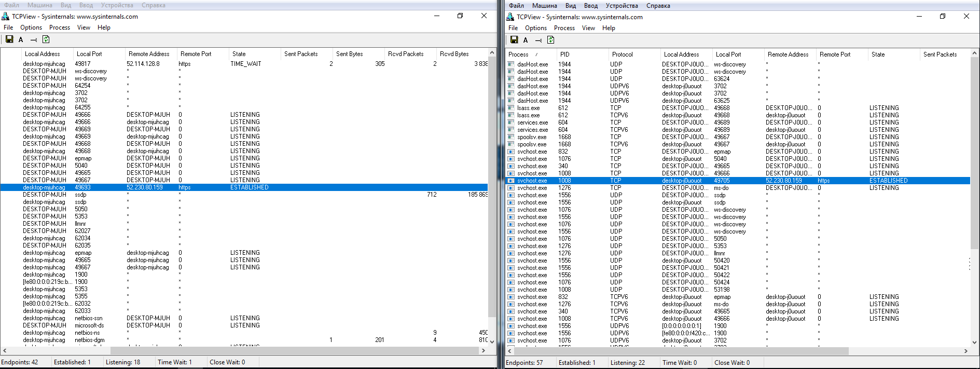
Task: Click the right window's vertical scrollbar down arrow
Action: (x=974, y=342)
